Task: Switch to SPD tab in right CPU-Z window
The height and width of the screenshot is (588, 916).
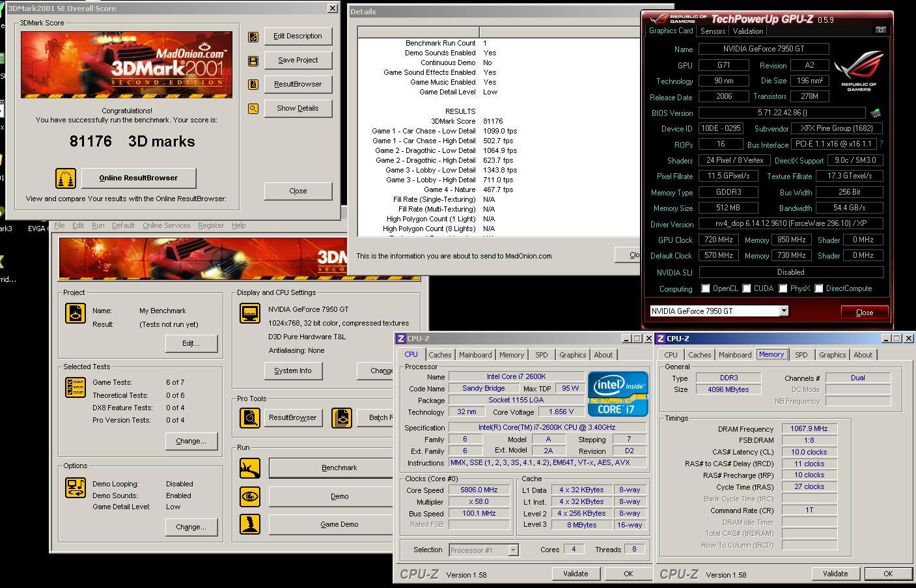Action: (x=801, y=355)
